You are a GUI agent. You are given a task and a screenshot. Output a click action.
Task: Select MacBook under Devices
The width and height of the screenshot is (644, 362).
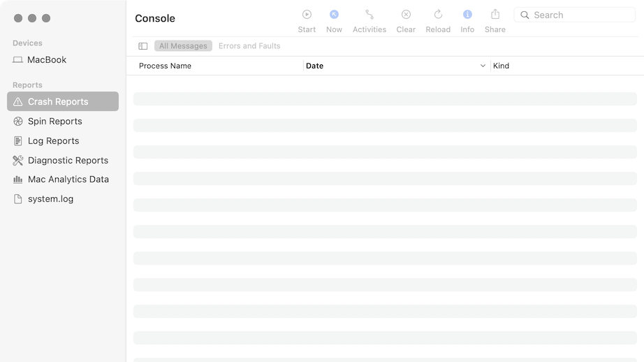(47, 60)
